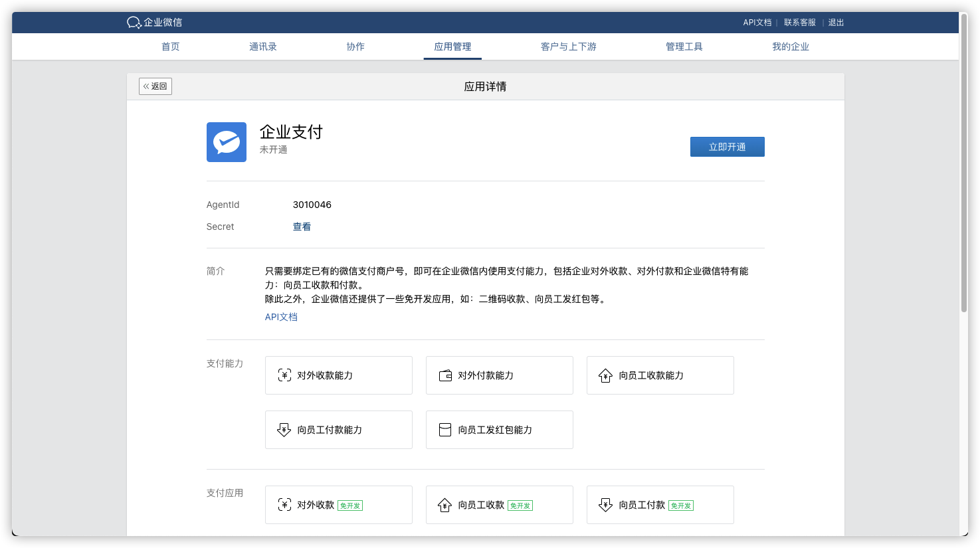Viewport: 980px width, 548px height.
Task: Click the 支付应用 section label
Action: pyautogui.click(x=225, y=493)
